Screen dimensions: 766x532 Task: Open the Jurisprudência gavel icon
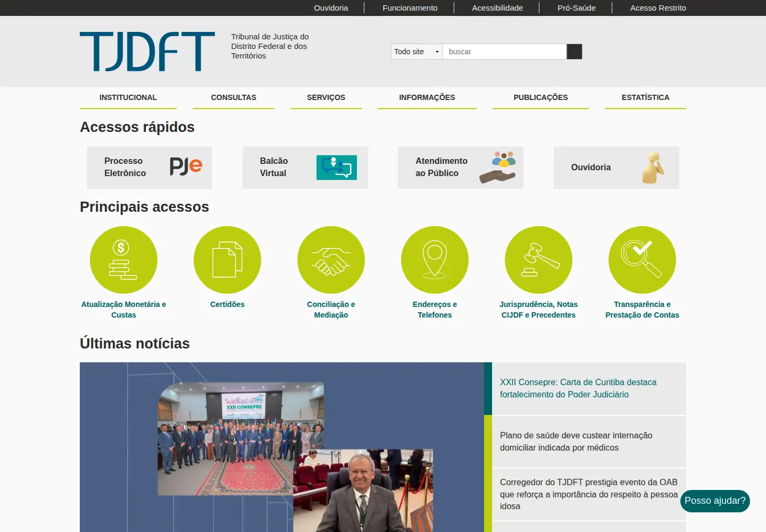pyautogui.click(x=538, y=260)
